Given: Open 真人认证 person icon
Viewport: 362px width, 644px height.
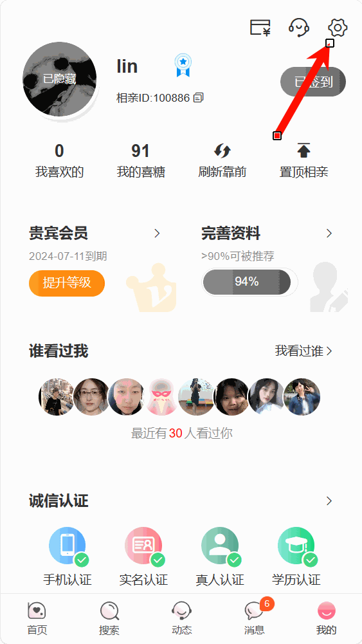Looking at the screenshot, I should 221,546.
